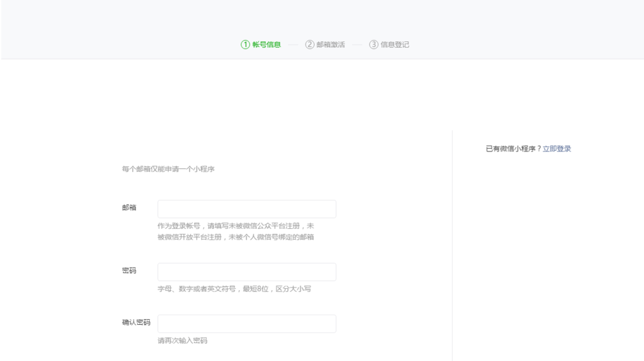Click the hint 请再次输入密码
Viewport: 644px width, 361px height.
pos(182,340)
